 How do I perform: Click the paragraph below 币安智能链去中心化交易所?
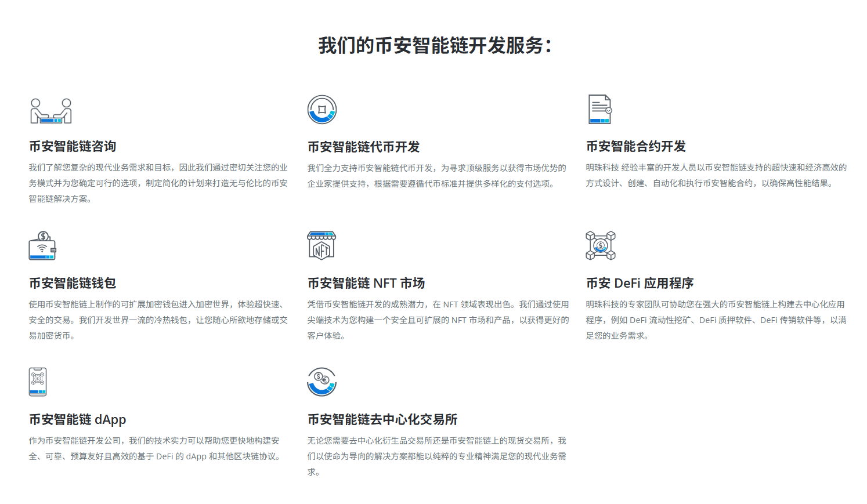[x=436, y=456]
